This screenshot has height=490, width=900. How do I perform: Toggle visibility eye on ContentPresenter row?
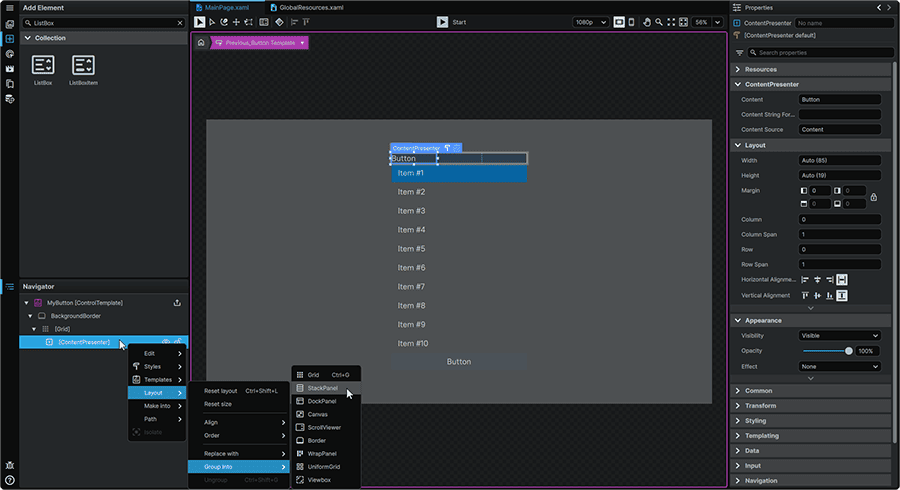pos(166,342)
